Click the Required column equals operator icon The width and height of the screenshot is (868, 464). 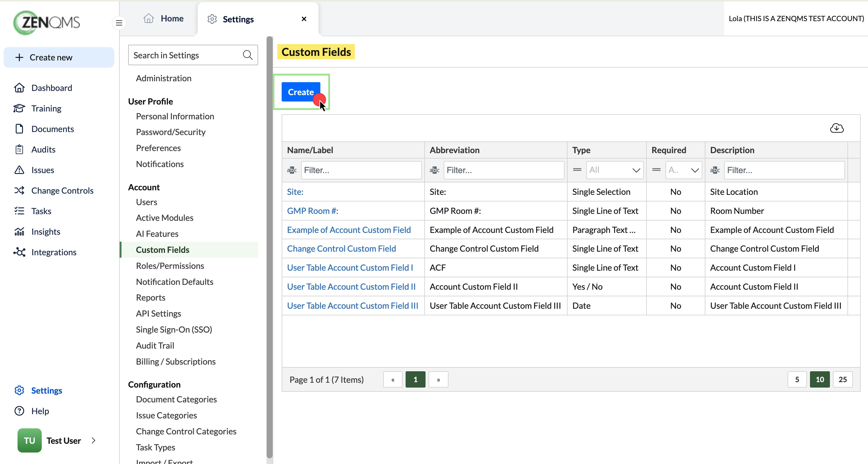[656, 170]
